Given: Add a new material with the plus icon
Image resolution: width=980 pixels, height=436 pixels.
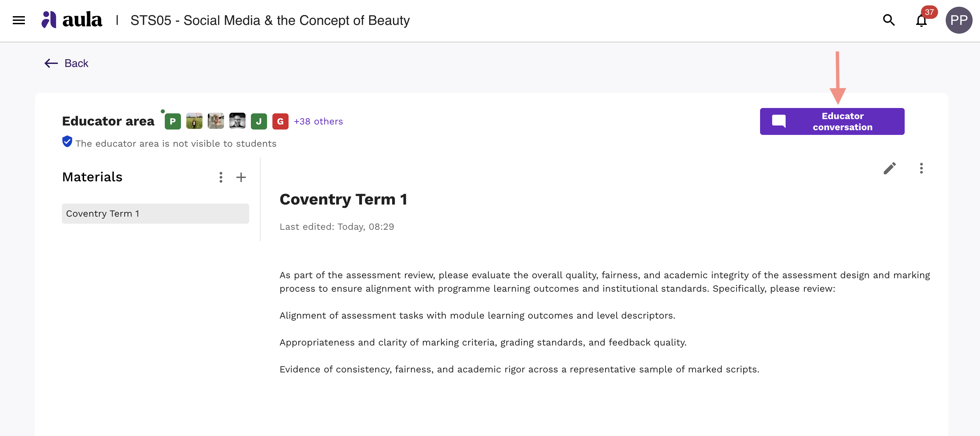Looking at the screenshot, I should click(241, 177).
